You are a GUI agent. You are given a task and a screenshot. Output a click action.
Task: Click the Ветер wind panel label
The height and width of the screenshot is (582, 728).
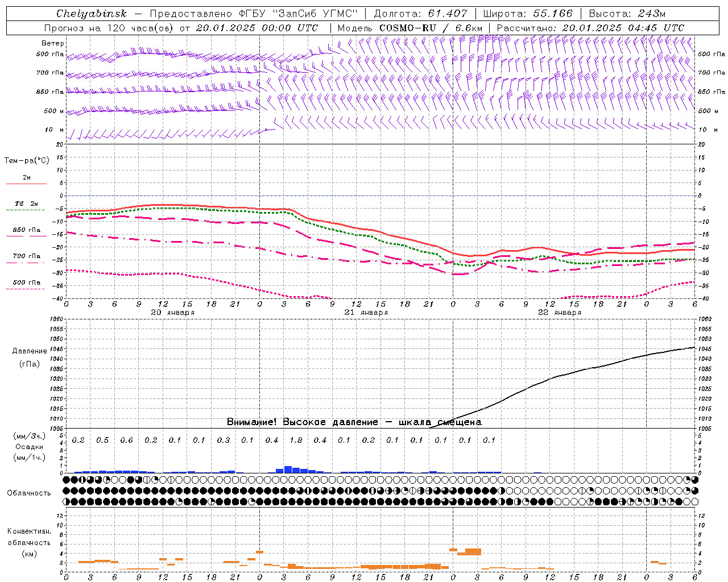pyautogui.click(x=53, y=43)
